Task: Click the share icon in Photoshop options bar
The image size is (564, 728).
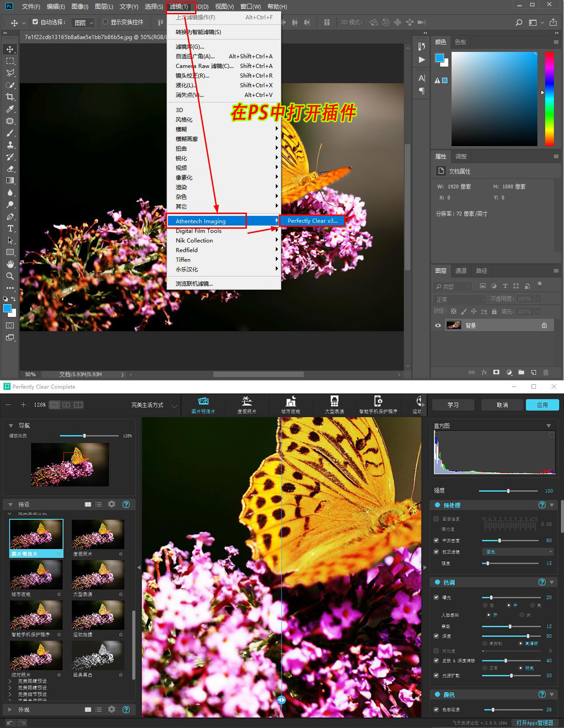Action: pos(553,22)
